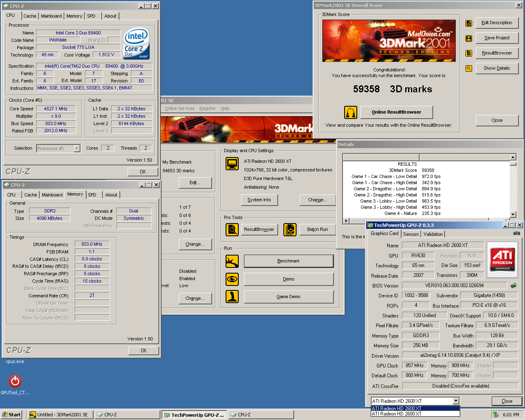Open the Validation tab in GPU-Z
525x420 pixels.
tap(433, 234)
